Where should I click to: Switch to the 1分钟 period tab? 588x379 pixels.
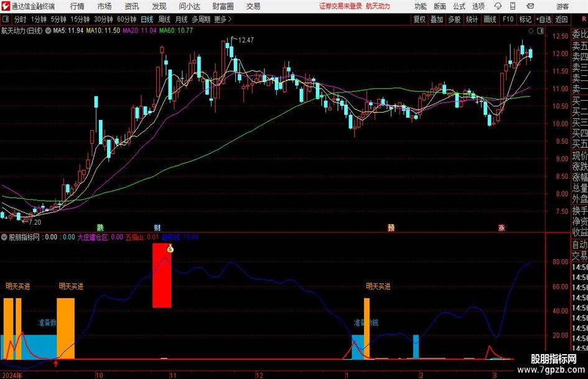[x=39, y=19]
